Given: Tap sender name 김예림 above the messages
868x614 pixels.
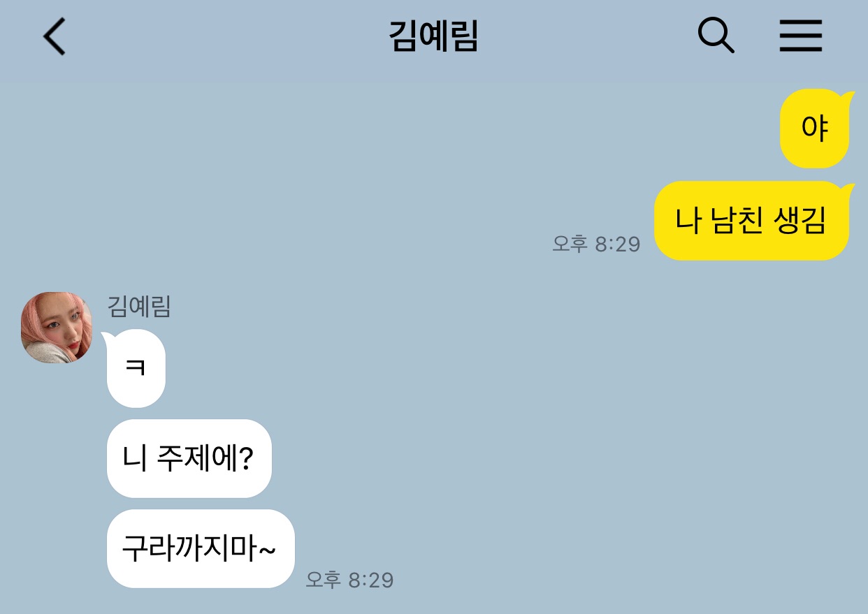Looking at the screenshot, I should tap(139, 306).
